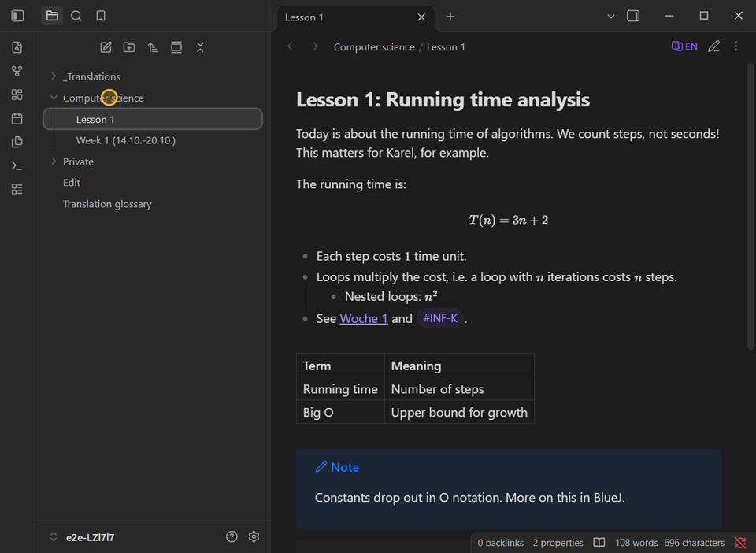Toggle the right sidebar icon
The width and height of the screenshot is (756, 553).
pyautogui.click(x=633, y=16)
